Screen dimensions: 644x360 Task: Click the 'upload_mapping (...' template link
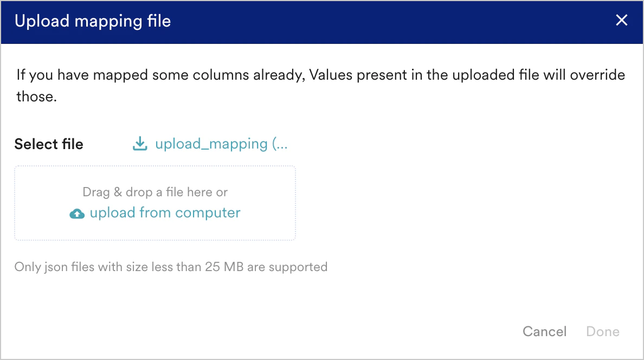point(222,144)
